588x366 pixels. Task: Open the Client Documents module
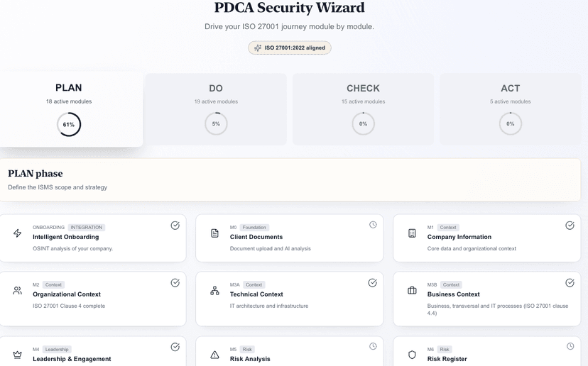pos(290,238)
